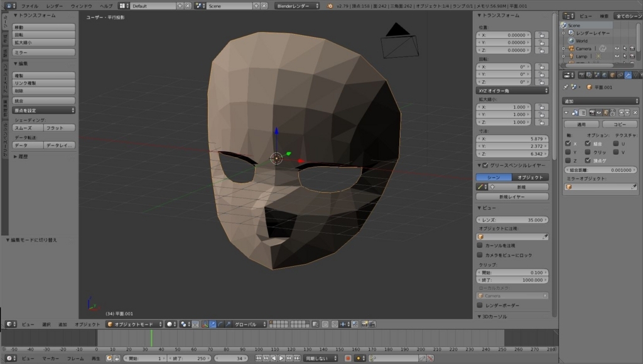Open the XYZ オイラー角 rotation mode dropdown

pos(512,90)
